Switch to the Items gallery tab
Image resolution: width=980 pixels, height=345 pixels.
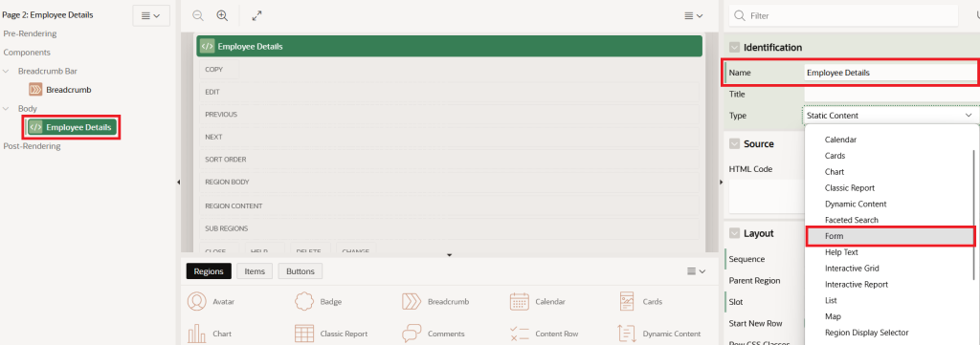255,271
